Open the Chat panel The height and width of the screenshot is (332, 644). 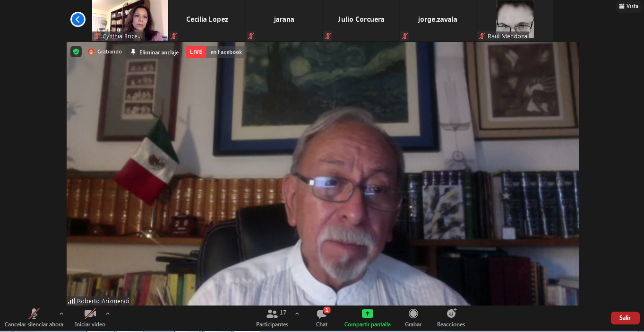click(322, 318)
